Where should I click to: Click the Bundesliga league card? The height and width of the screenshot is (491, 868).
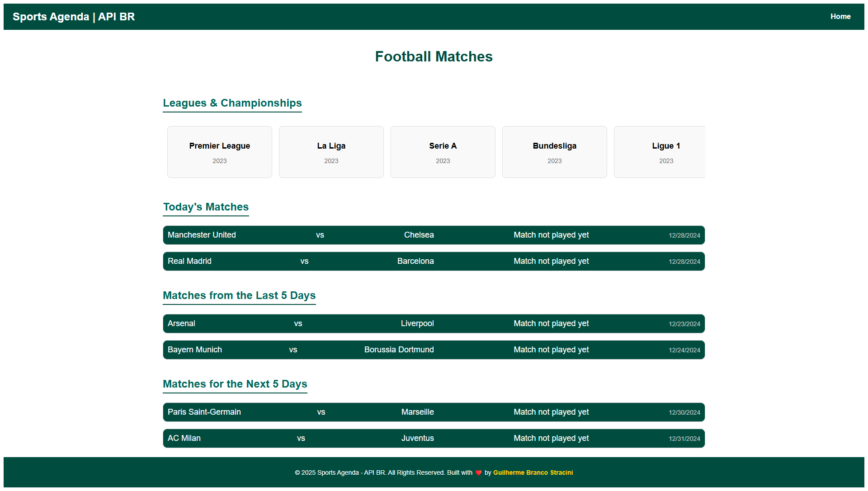coord(554,151)
